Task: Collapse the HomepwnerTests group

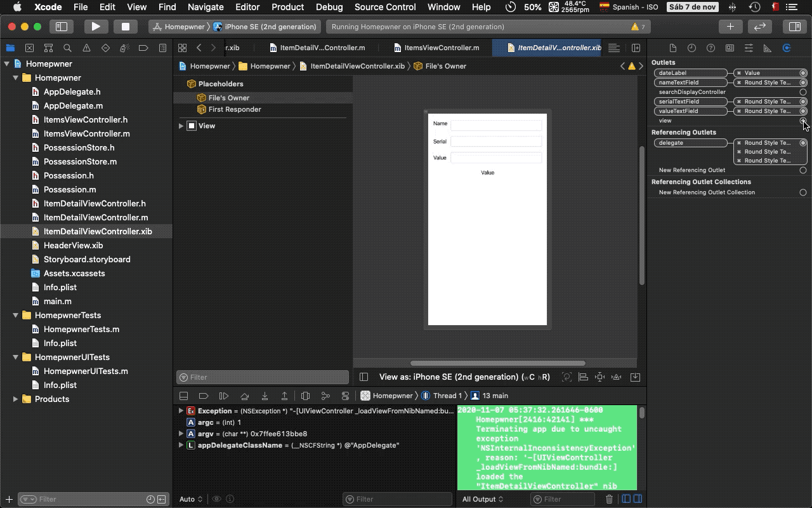Action: tap(16, 315)
